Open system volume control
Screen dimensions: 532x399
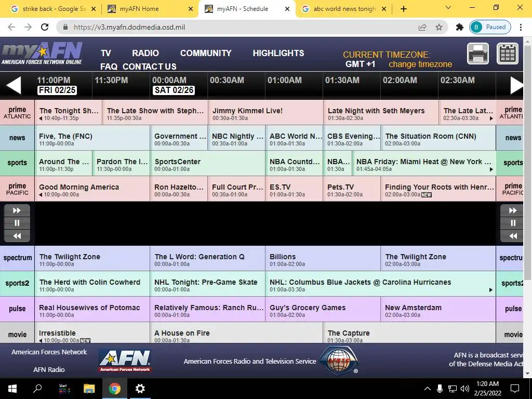(465, 389)
